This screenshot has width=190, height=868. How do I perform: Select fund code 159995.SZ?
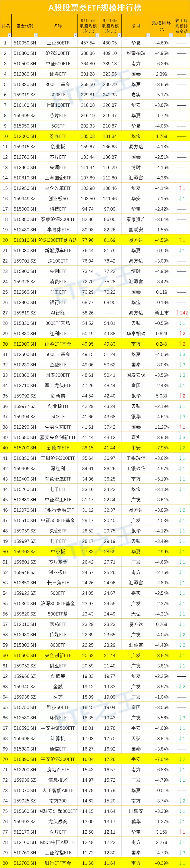pos(25,116)
